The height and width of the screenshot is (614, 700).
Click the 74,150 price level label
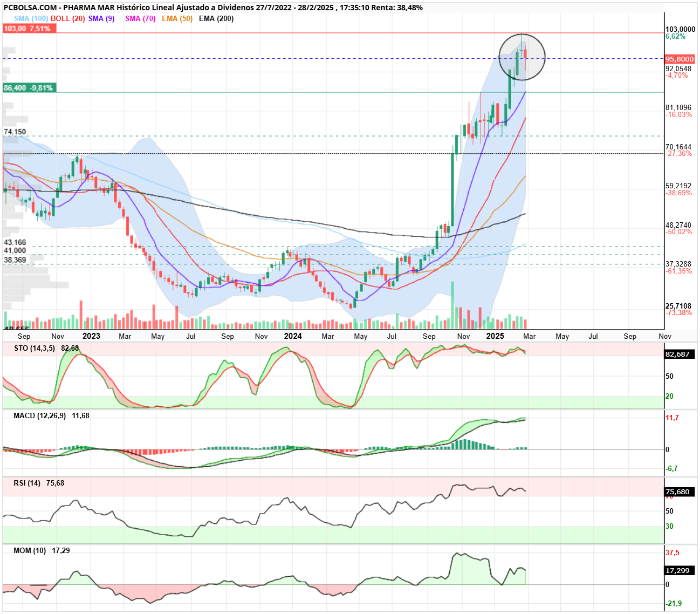tap(15, 132)
